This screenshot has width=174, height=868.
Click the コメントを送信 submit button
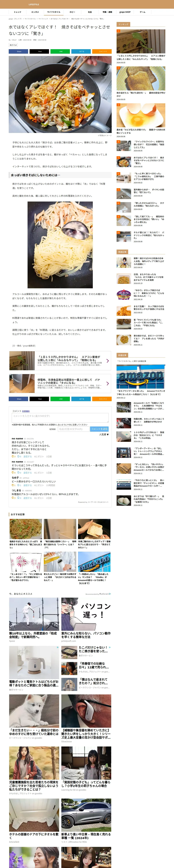[x=99, y=429]
